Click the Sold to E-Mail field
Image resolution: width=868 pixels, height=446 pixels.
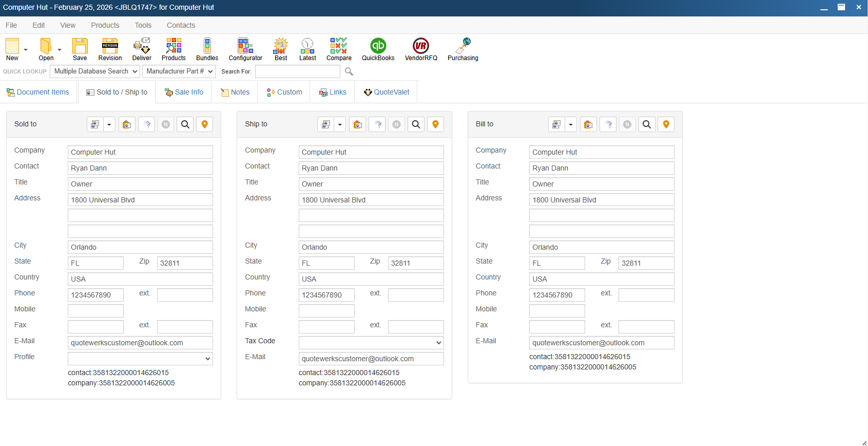(140, 343)
